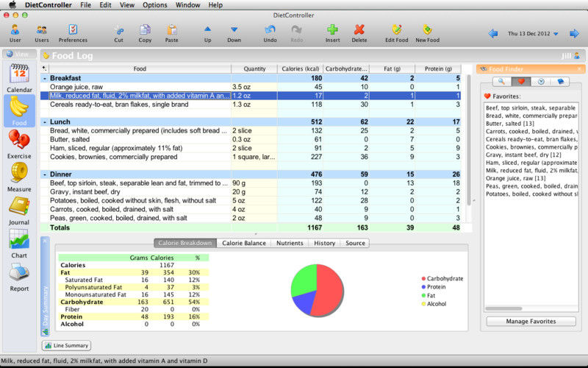588x368 pixels.
Task: Click the red Carbohydrate legend swatch
Action: [423, 279]
